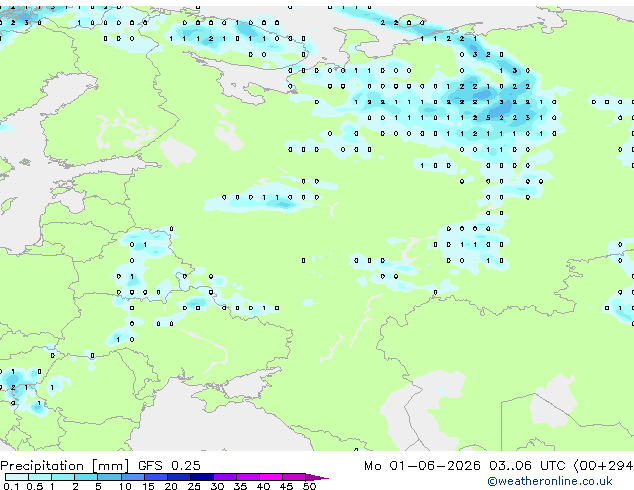Viewport: 634px width, 490px height.
Task: Select the 10–15 mm legend swatch
Action: tap(132, 477)
